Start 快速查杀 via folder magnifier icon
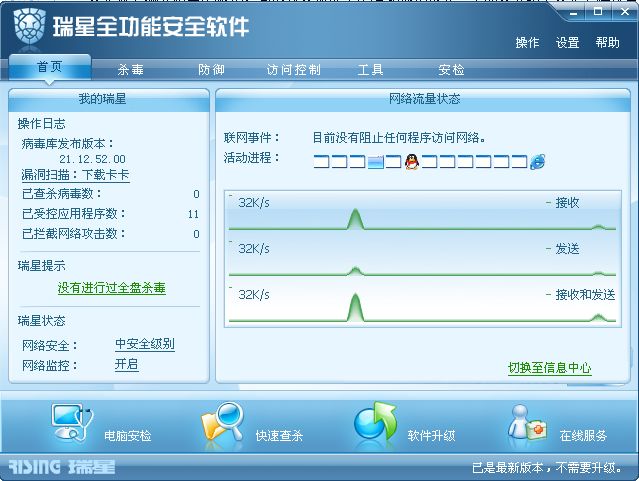This screenshot has height=481, width=639. (x=223, y=423)
